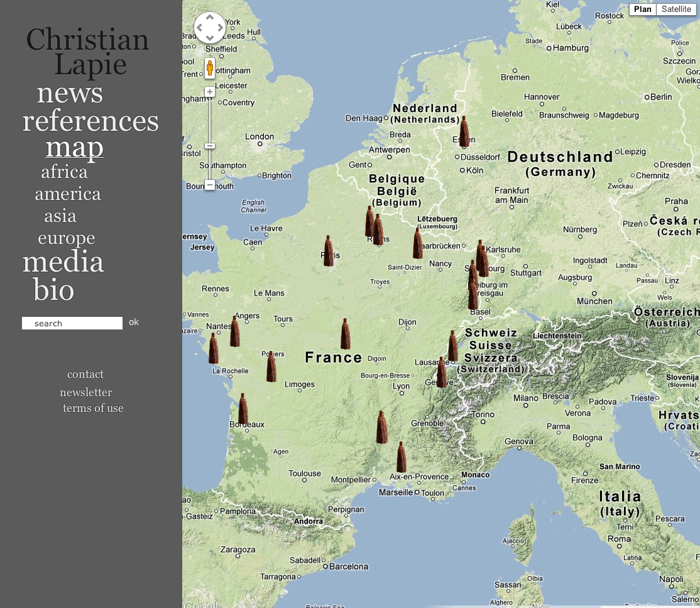This screenshot has height=608, width=700.
Task: Open the terms of use link
Action: [x=93, y=408]
